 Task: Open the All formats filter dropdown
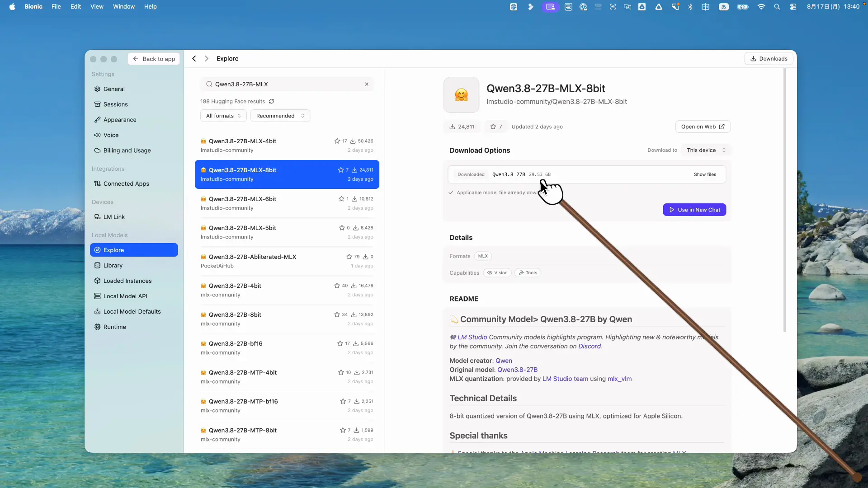[x=223, y=116]
